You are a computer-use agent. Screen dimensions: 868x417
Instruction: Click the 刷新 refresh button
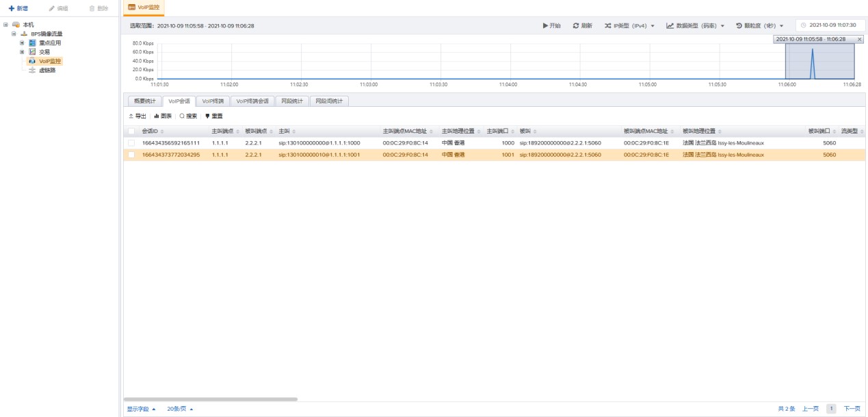click(583, 25)
